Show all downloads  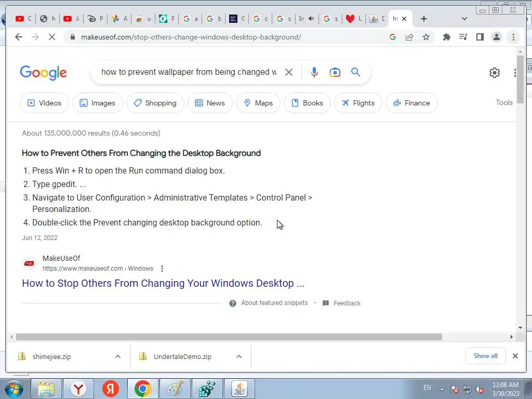[486, 356]
